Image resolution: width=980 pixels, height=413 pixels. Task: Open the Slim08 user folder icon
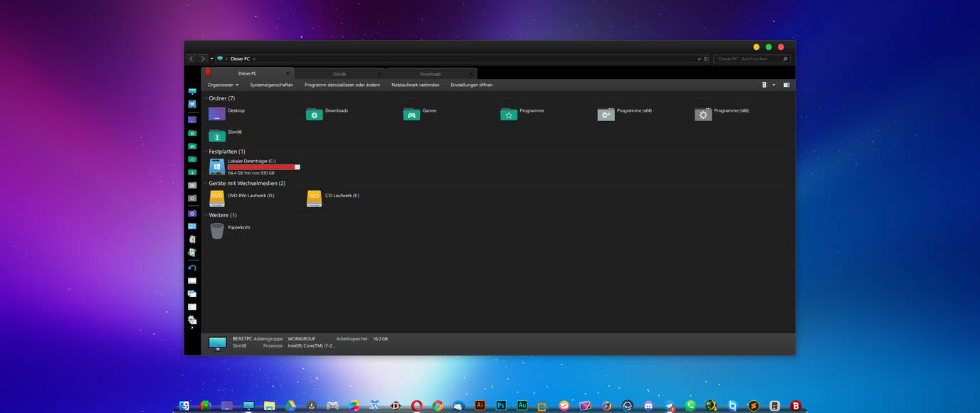(x=217, y=135)
